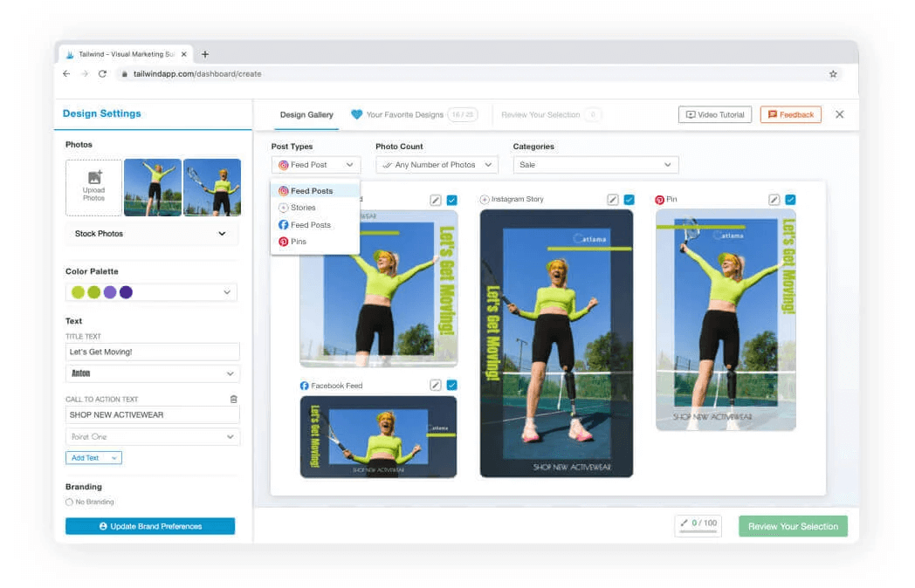Click the Upload Photos tile
Viewport: 915px width, 588px height.
[x=94, y=188]
